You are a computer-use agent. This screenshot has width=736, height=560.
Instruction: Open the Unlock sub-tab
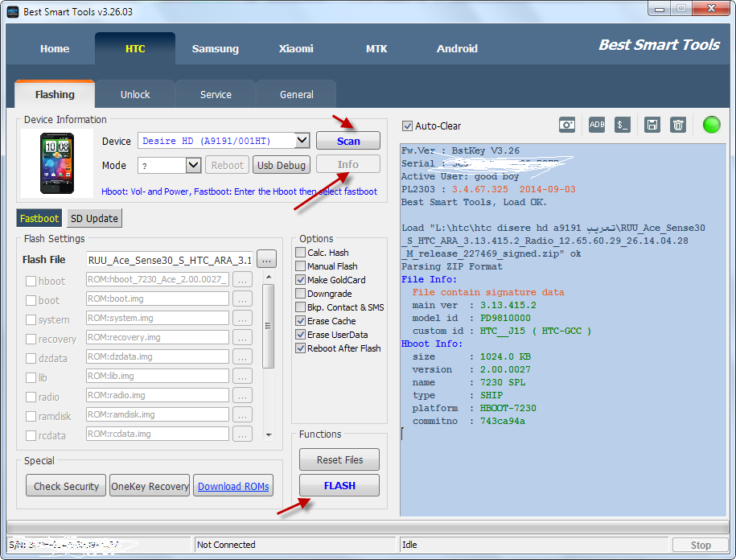[x=135, y=94]
